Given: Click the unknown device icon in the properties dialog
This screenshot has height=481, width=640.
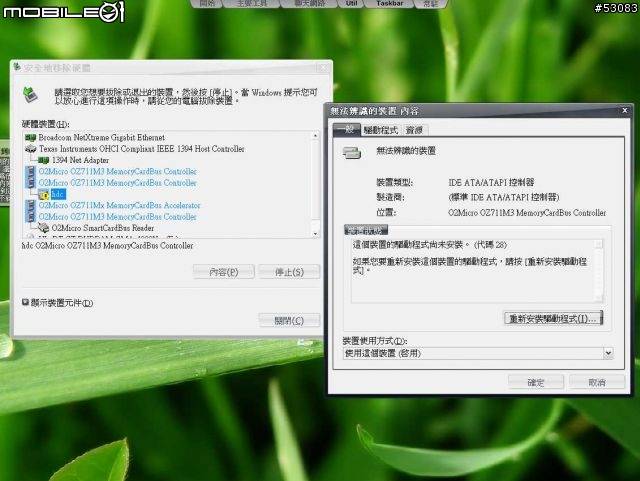Looking at the screenshot, I should click(x=351, y=153).
